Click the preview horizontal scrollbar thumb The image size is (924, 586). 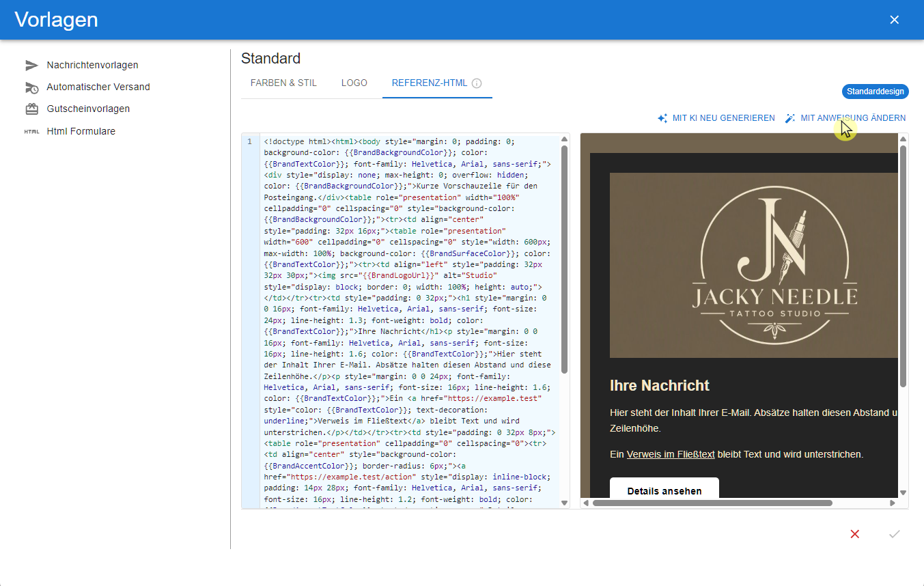point(712,503)
